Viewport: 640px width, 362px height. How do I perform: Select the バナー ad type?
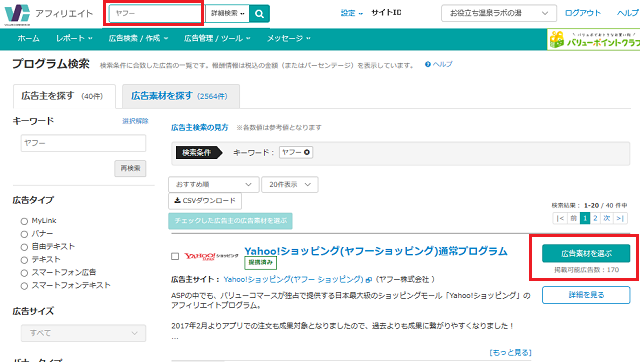[24, 234]
